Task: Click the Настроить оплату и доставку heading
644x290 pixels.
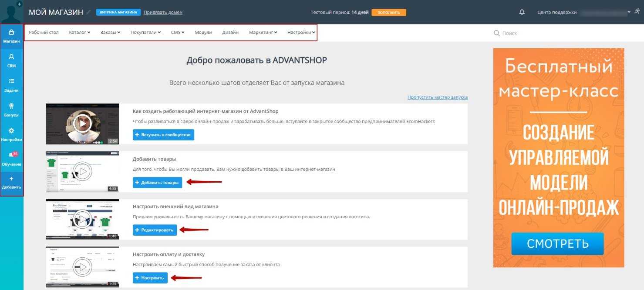Action: [169, 254]
